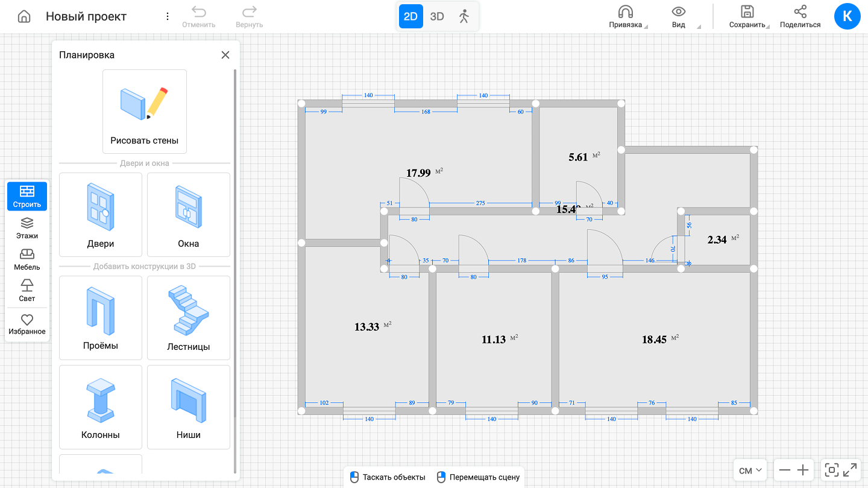The width and height of the screenshot is (868, 488).
Task: Activate the walking person view mode
Action: point(464,16)
